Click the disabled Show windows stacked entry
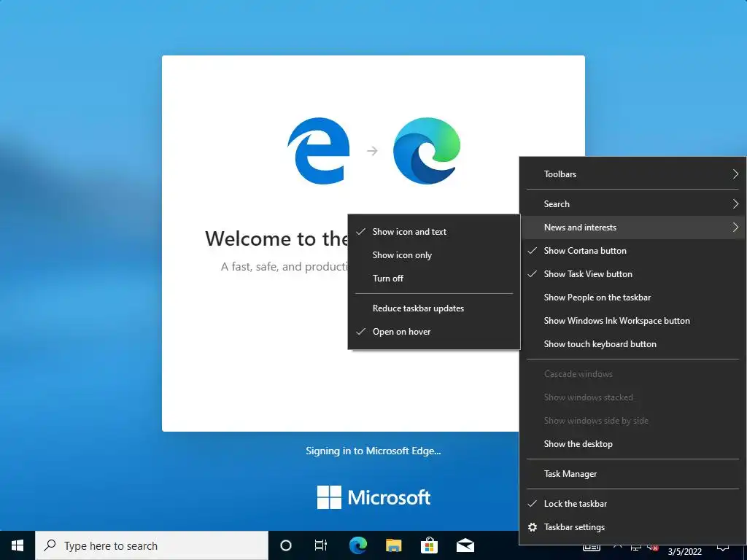This screenshot has height=560, width=747. pos(633,397)
